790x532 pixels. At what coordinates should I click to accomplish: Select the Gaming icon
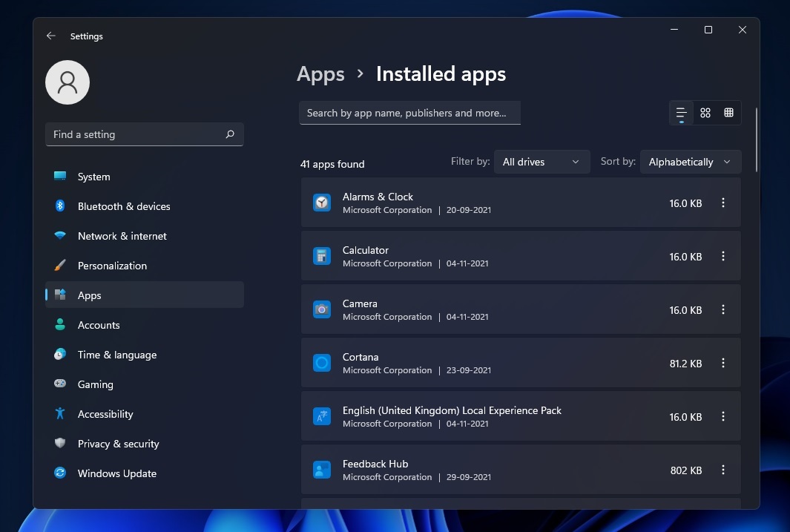[x=59, y=384]
